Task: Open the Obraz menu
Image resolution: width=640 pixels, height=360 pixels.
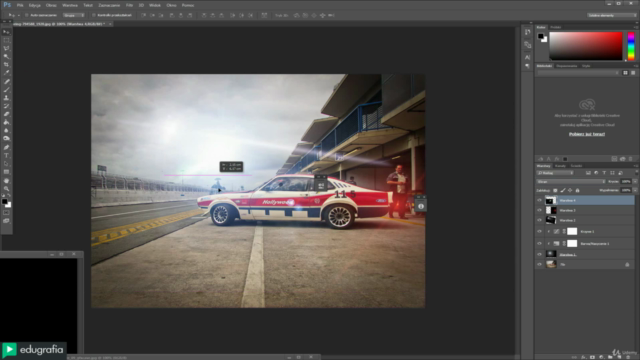Action: coord(51,5)
